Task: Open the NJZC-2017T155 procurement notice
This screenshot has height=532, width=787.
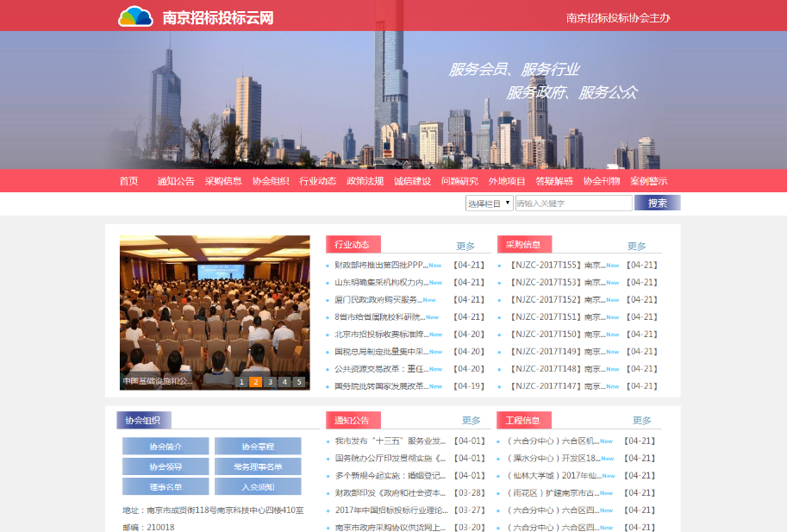Action: [x=556, y=265]
